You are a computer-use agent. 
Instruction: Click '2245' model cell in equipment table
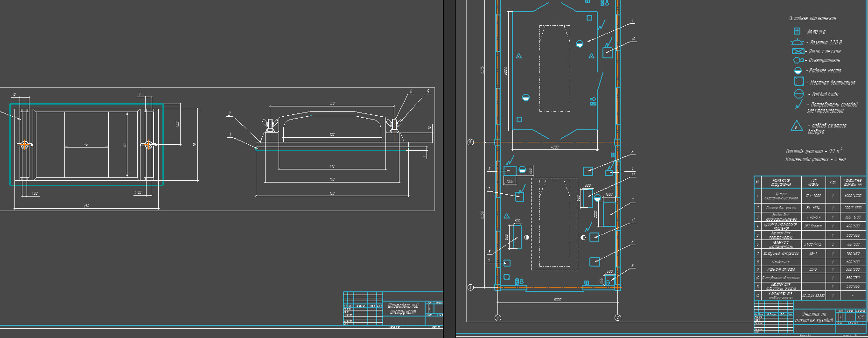pos(813,269)
